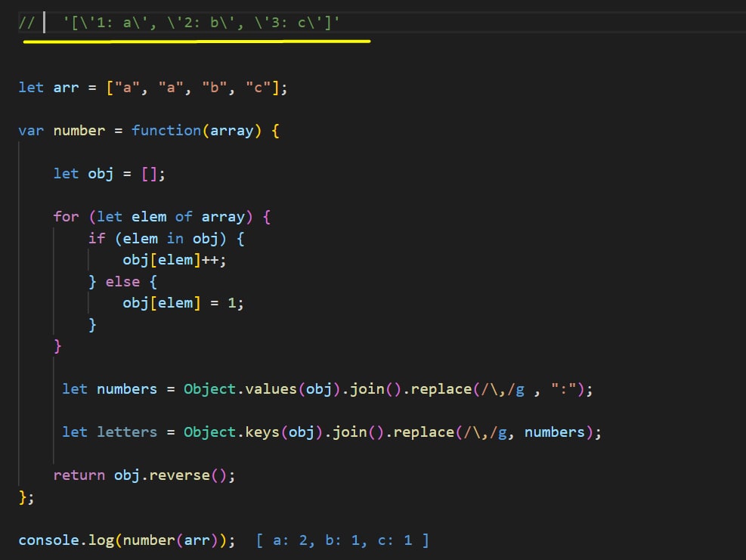This screenshot has width=746, height=560.
Task: Click the comment line with '1: a' string
Action: tap(179, 23)
